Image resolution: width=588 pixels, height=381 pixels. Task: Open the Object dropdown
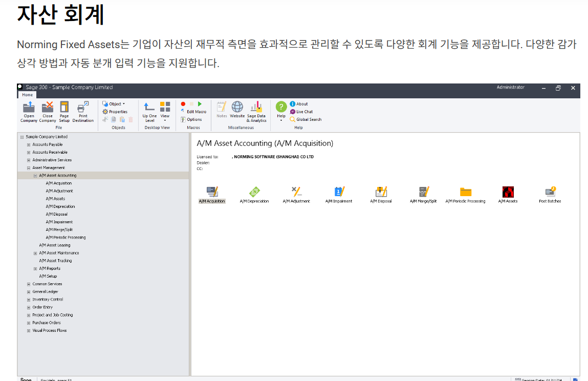click(x=114, y=104)
